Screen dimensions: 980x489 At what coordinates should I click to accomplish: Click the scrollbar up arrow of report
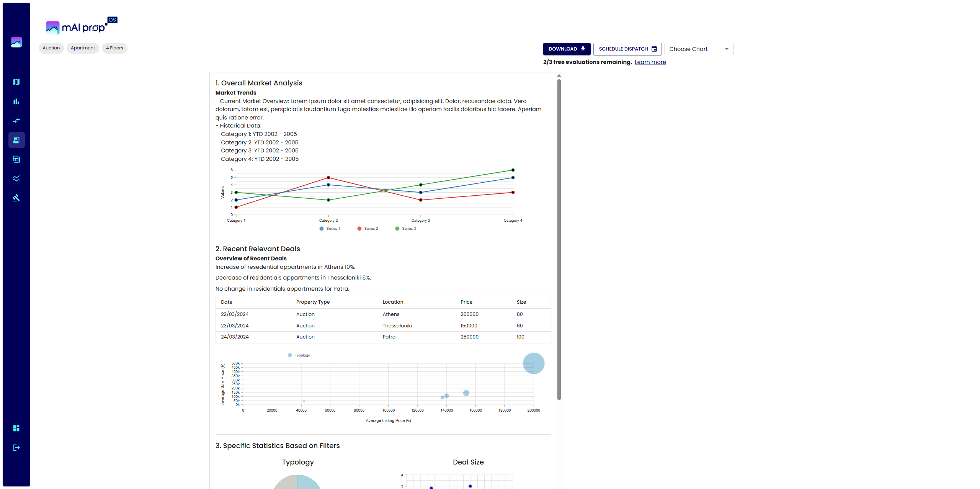(559, 75)
